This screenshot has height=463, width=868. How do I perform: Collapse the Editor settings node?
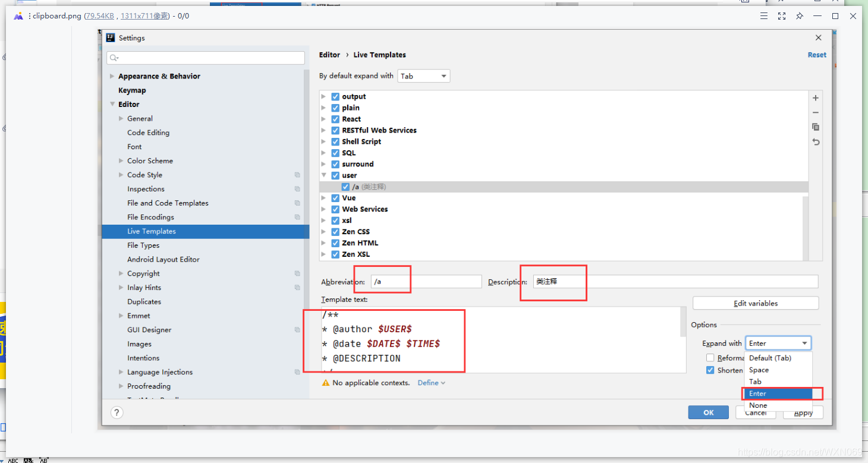click(x=112, y=104)
